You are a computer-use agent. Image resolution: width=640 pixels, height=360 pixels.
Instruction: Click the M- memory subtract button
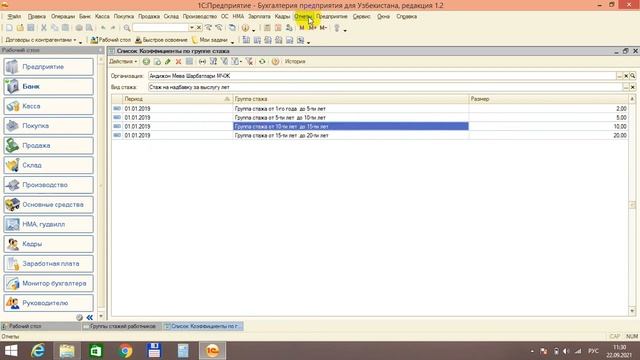(323, 28)
